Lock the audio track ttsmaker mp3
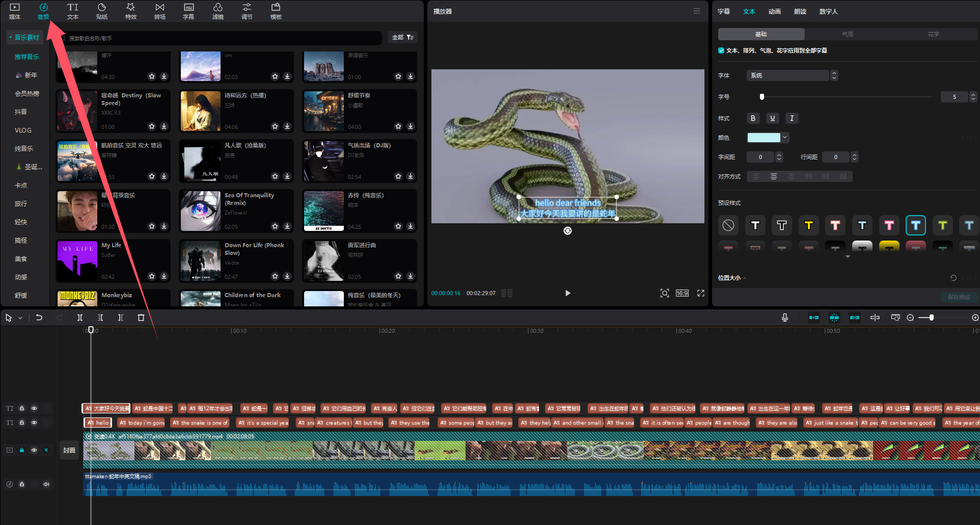 [22, 484]
